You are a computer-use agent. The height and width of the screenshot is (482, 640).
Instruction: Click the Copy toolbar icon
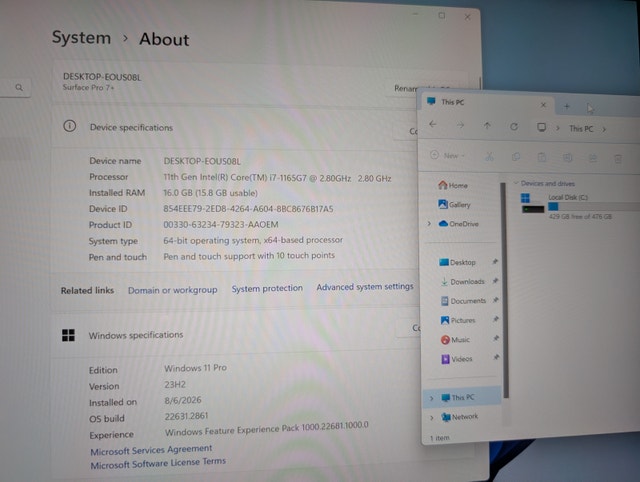(x=516, y=157)
